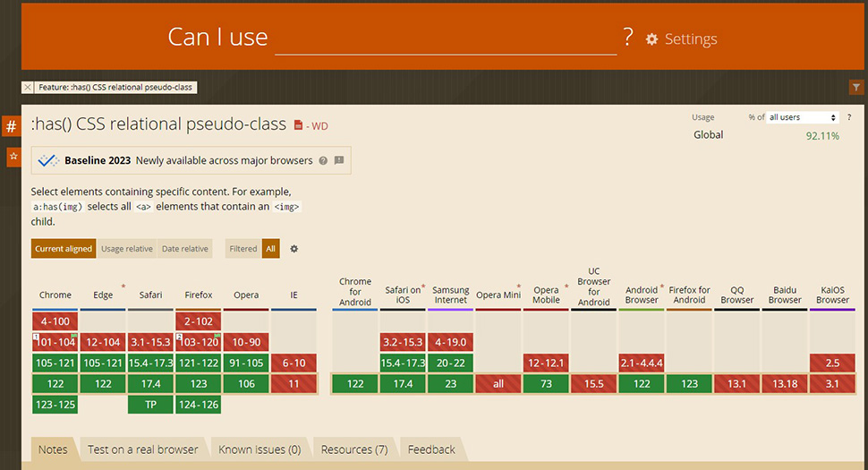Open the Known issues (0) tab
The width and height of the screenshot is (868, 470).
point(260,449)
